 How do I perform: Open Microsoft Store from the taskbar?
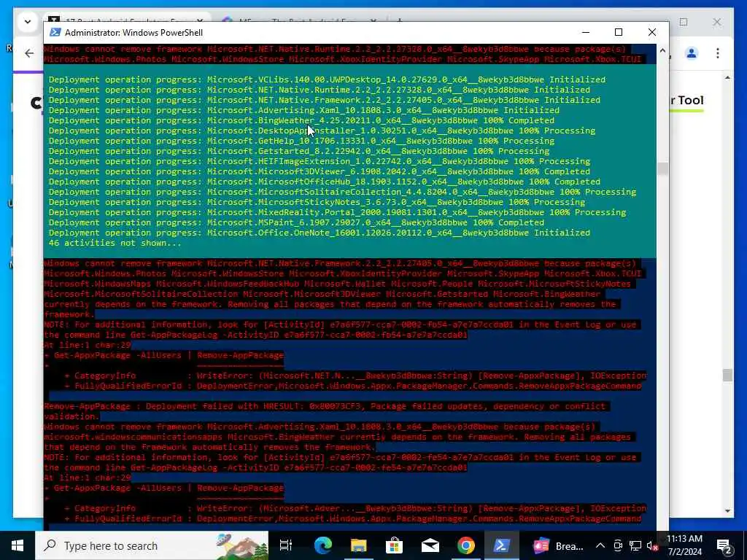click(x=395, y=545)
